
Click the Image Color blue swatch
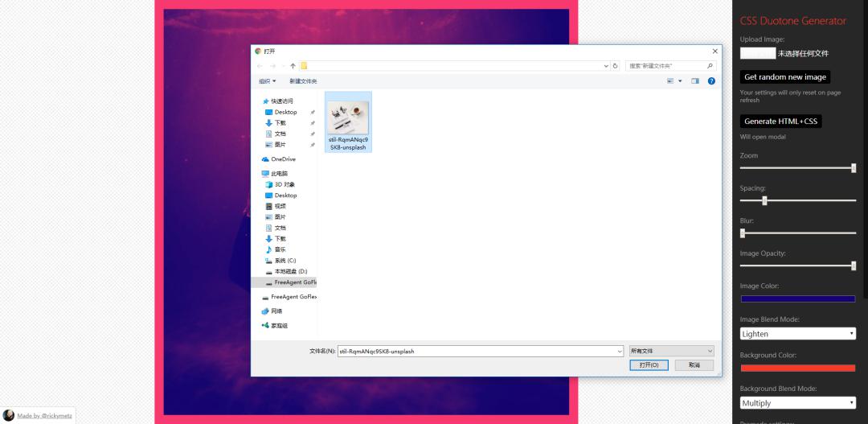798,299
